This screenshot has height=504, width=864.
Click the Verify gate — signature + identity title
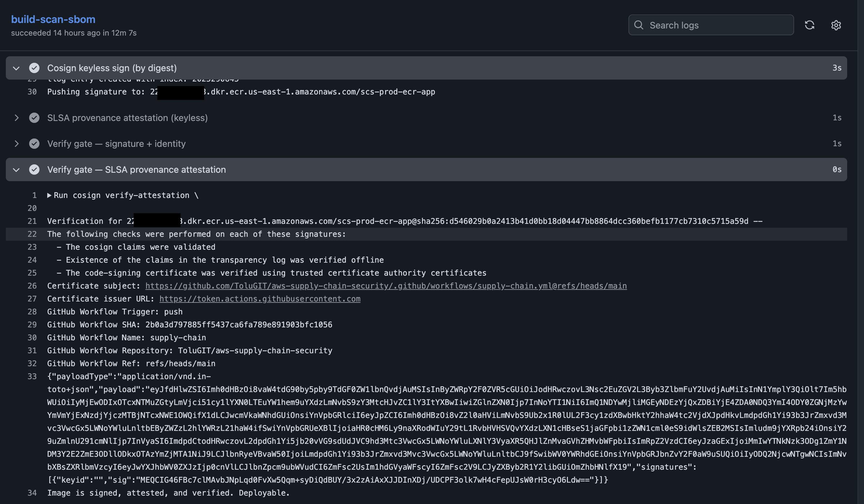116,144
